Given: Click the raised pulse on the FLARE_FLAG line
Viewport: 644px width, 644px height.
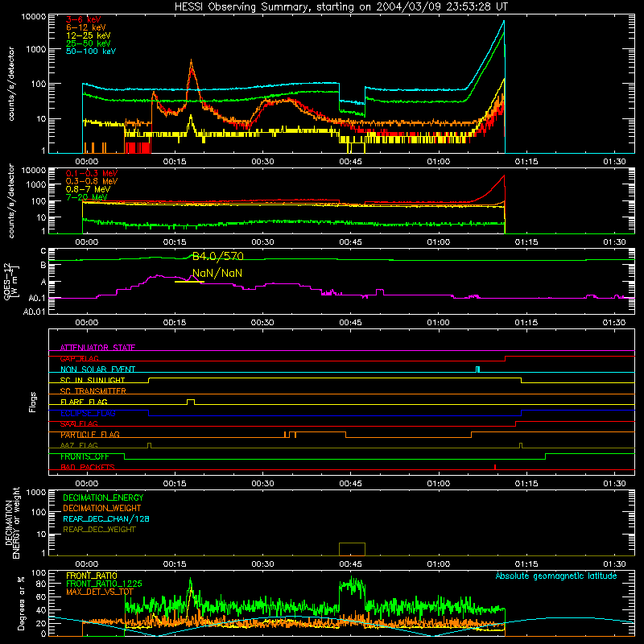Looking at the screenshot, I should click(191, 402).
